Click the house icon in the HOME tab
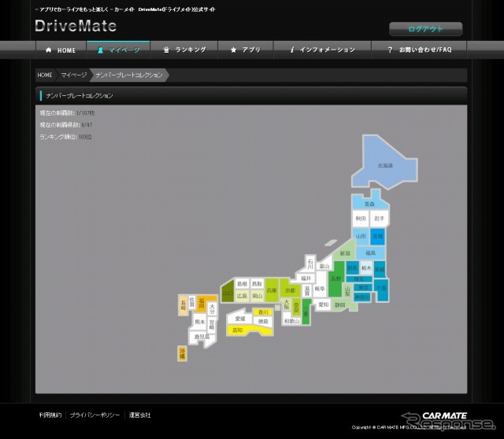 pyautogui.click(x=49, y=50)
